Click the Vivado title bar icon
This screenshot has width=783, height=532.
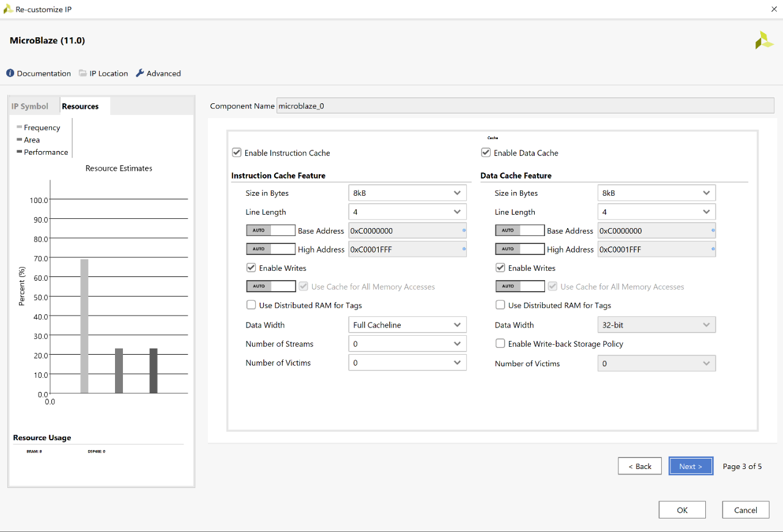click(x=8, y=9)
